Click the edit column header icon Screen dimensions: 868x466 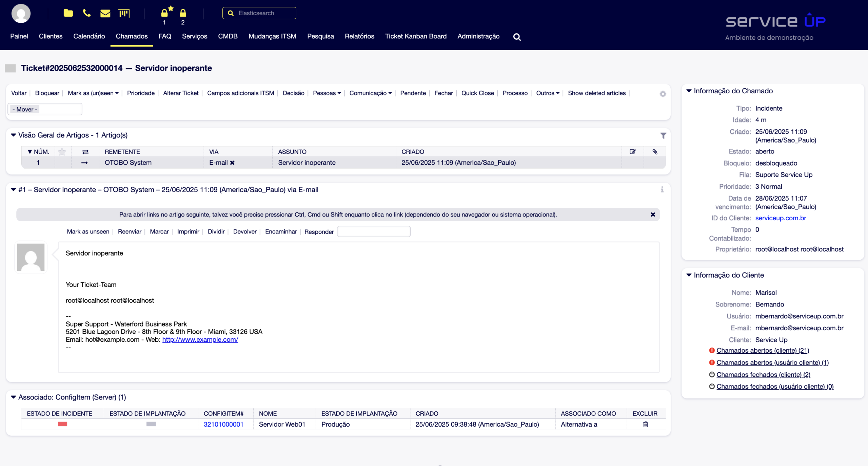[633, 152]
